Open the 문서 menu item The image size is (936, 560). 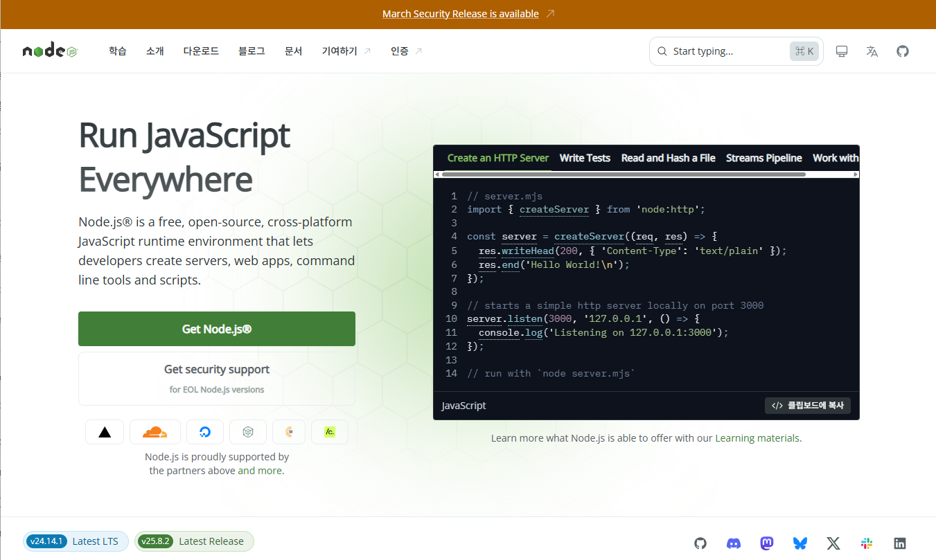tap(293, 50)
